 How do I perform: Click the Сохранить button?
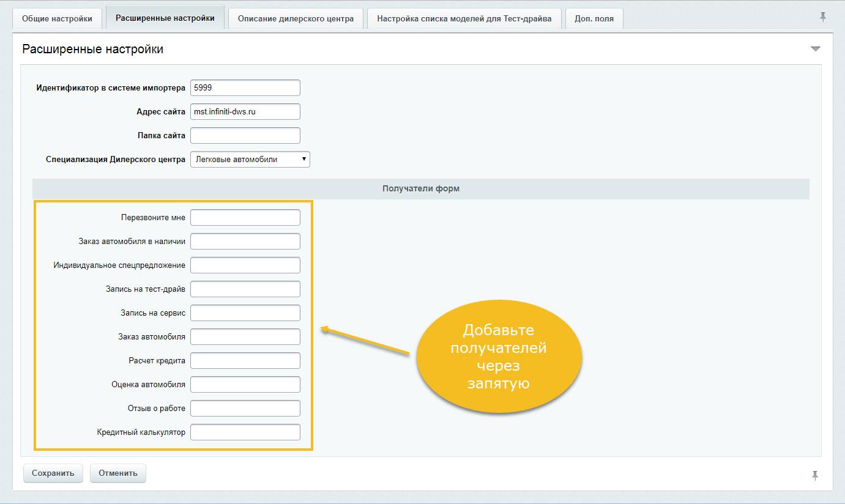[53, 473]
